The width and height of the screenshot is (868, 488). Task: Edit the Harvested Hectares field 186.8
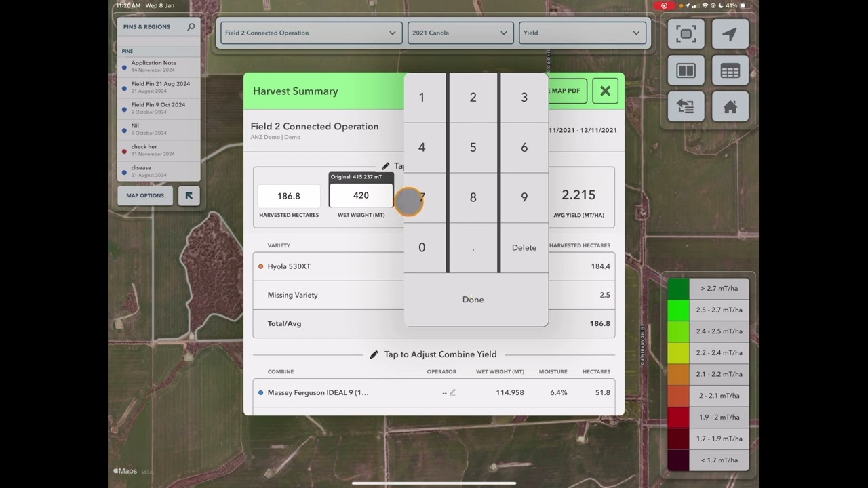tap(289, 196)
